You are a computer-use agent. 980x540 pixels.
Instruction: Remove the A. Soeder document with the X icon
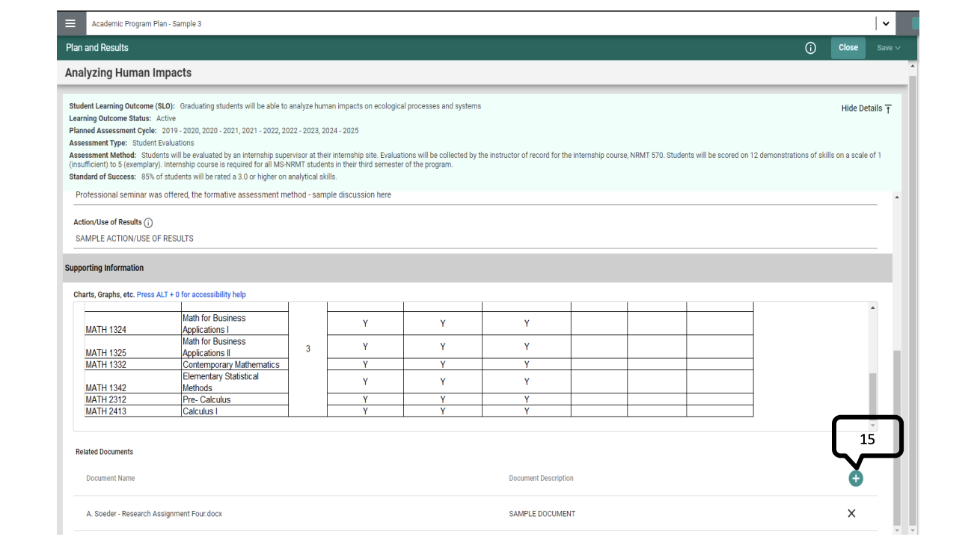(851, 513)
